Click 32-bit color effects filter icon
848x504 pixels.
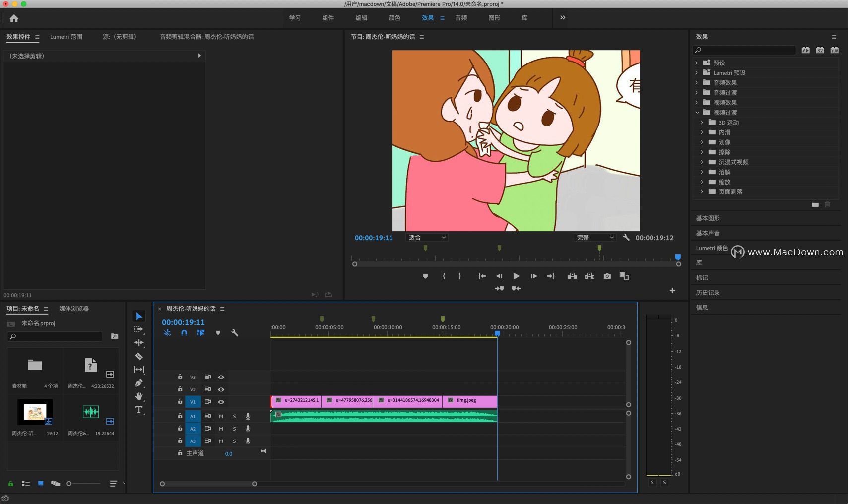pos(820,50)
